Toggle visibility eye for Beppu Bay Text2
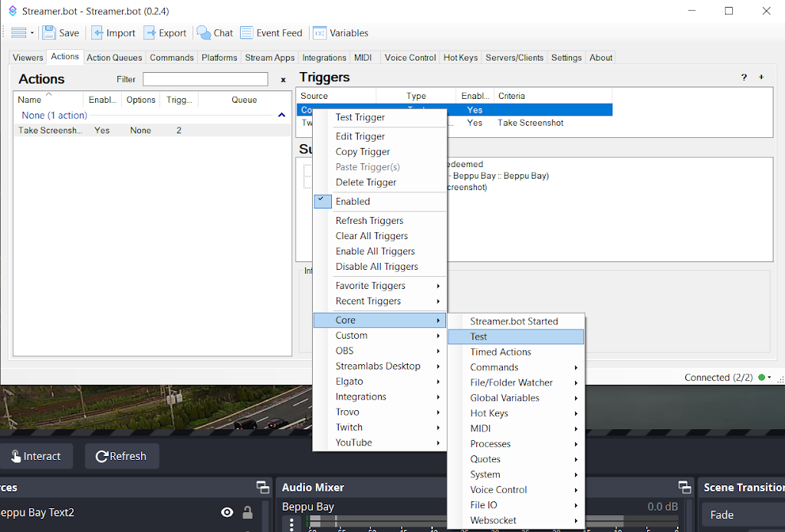 (x=227, y=512)
